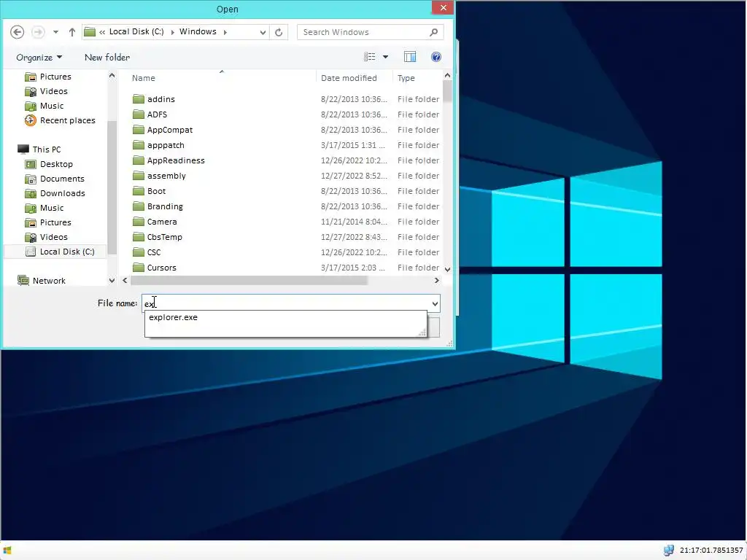The height and width of the screenshot is (560, 747).
Task: Expand the arrow after Windows in path
Action: tap(225, 32)
